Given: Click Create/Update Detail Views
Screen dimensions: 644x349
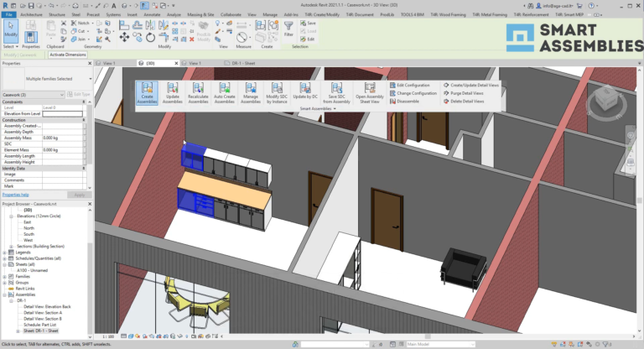Looking at the screenshot, I should 470,85.
